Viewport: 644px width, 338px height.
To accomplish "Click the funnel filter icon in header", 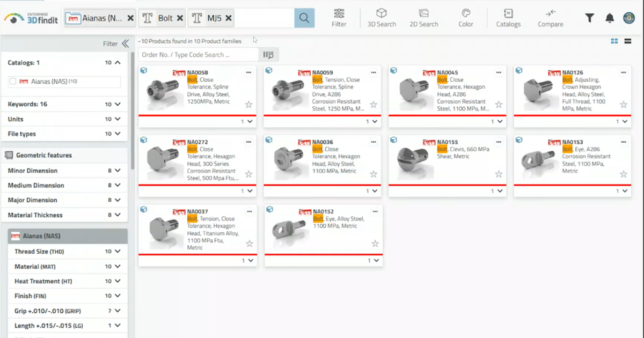I will (x=589, y=18).
